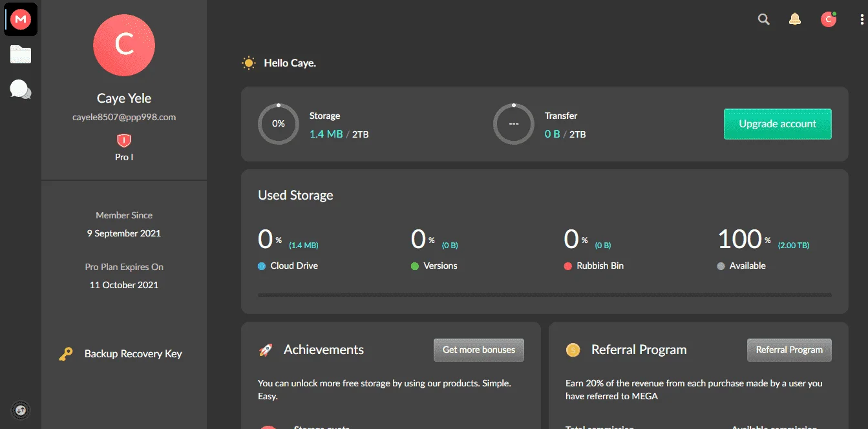Click the search magnifier icon
868x429 pixels.
coord(763,19)
